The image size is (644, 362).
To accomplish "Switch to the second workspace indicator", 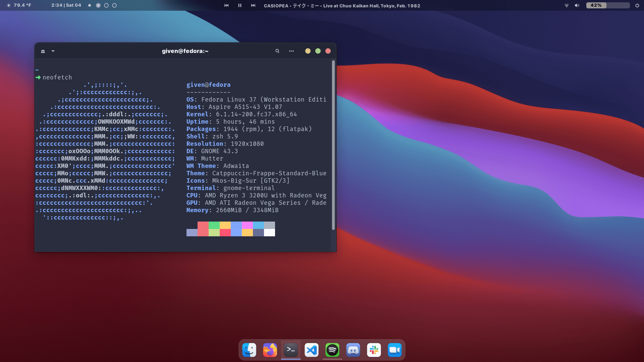I will coord(98,5).
